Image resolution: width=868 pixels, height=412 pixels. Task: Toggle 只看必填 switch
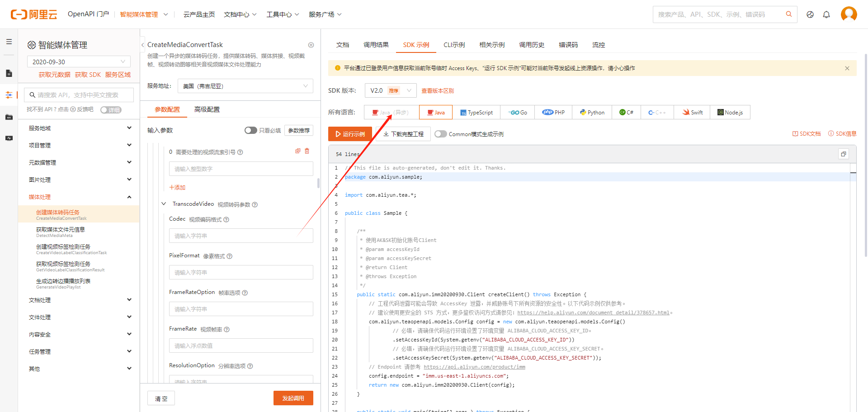[251, 130]
